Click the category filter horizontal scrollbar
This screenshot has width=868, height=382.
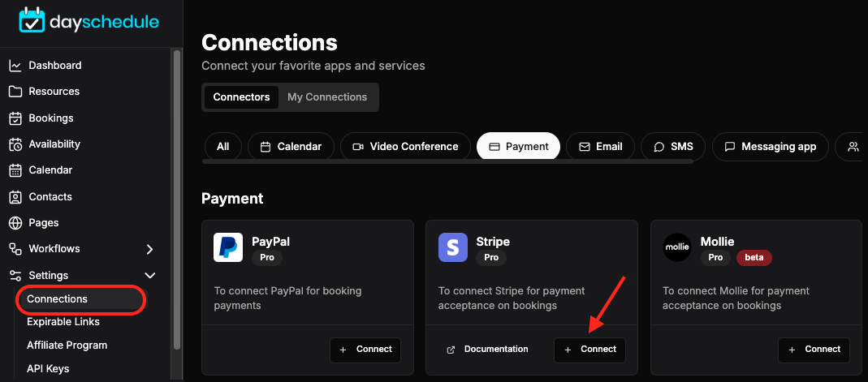(447, 162)
